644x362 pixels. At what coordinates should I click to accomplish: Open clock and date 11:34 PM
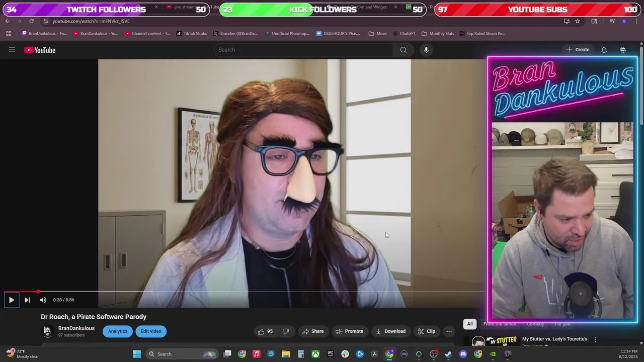click(x=629, y=354)
